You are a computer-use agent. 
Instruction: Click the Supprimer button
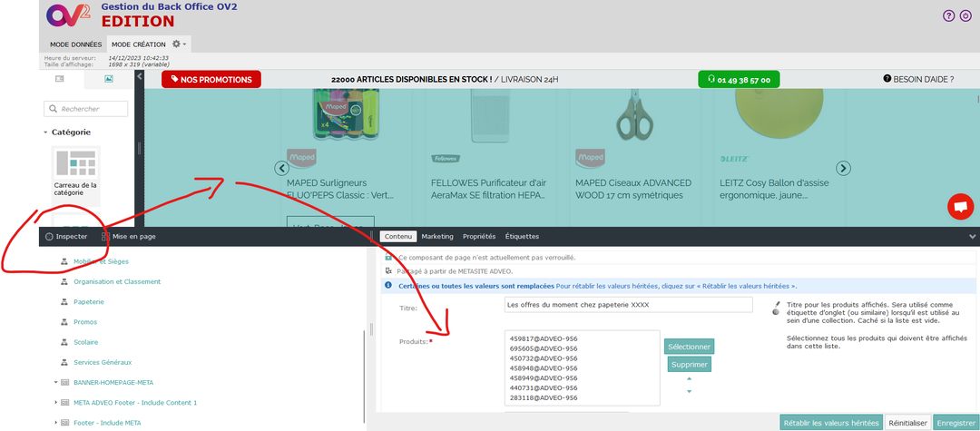(x=689, y=364)
